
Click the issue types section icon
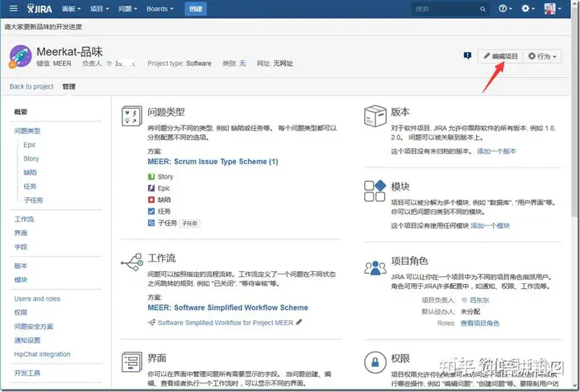click(131, 116)
